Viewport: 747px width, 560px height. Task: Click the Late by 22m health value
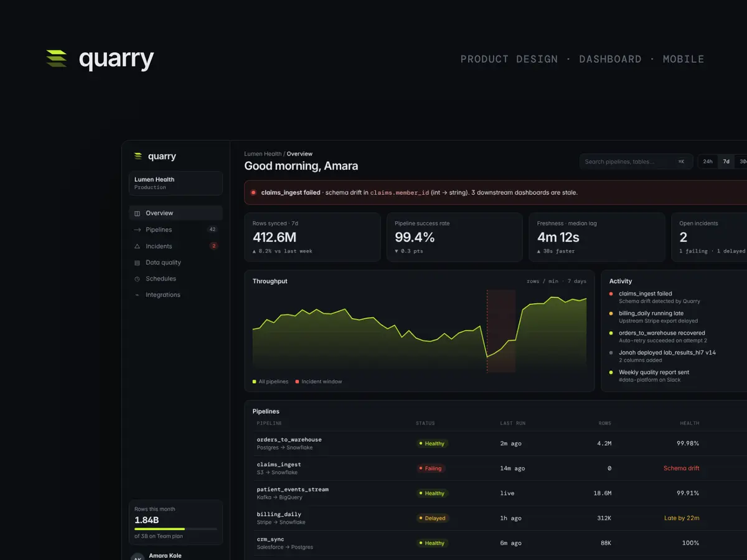tap(682, 518)
